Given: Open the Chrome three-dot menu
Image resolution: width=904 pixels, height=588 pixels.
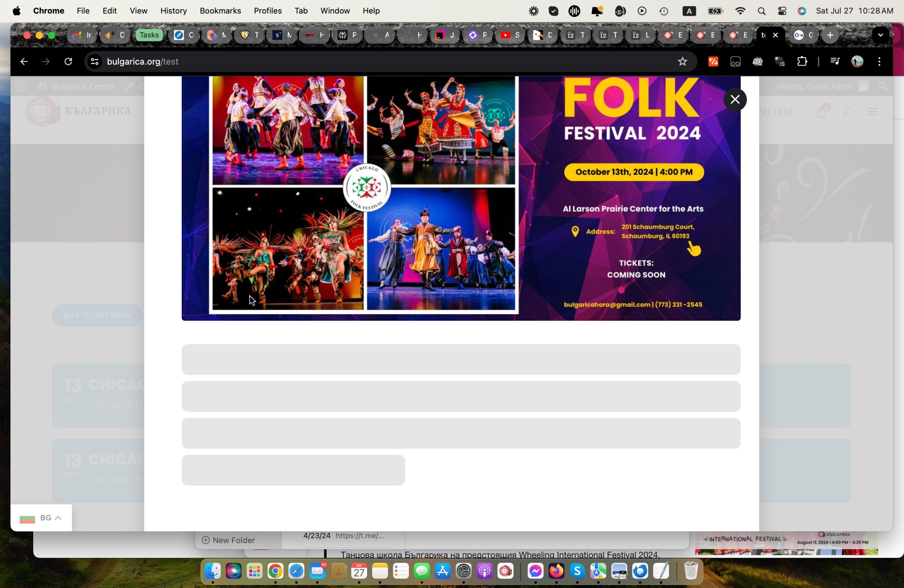Looking at the screenshot, I should (879, 61).
